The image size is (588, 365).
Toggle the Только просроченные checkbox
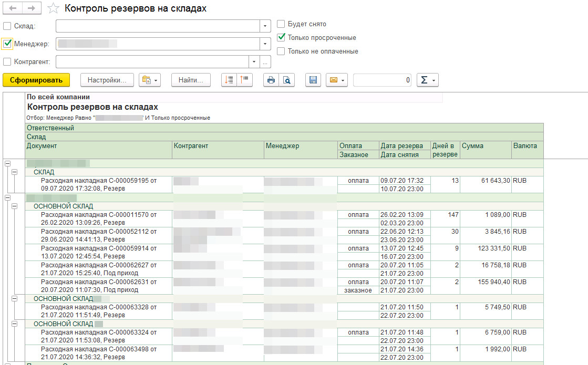coord(281,37)
